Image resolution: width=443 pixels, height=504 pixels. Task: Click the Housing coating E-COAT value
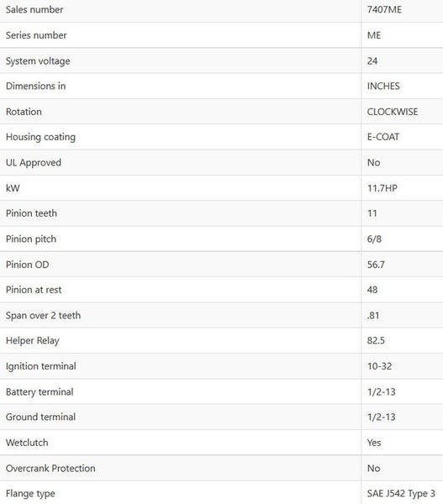point(382,137)
